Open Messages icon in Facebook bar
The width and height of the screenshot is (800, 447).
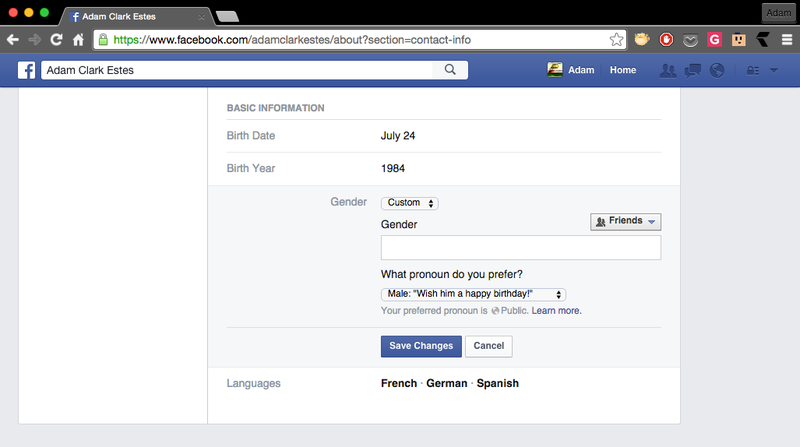[692, 70]
